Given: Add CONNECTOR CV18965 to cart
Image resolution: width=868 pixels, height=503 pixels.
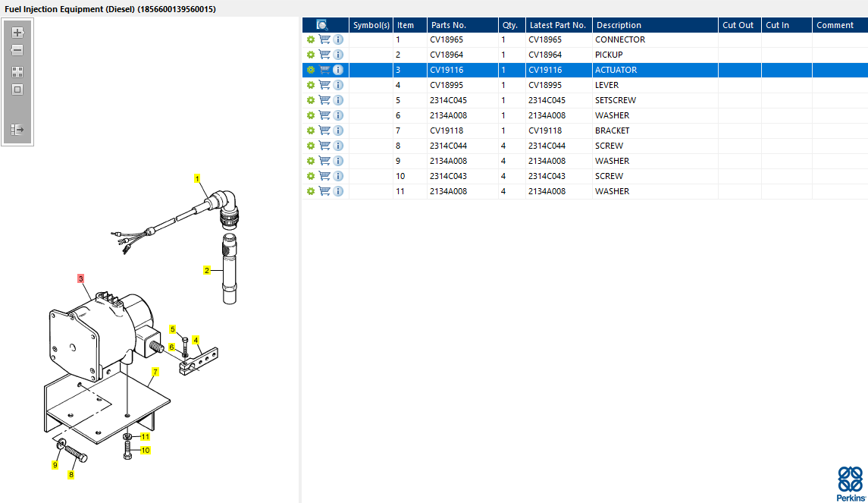Looking at the screenshot, I should tap(325, 39).
